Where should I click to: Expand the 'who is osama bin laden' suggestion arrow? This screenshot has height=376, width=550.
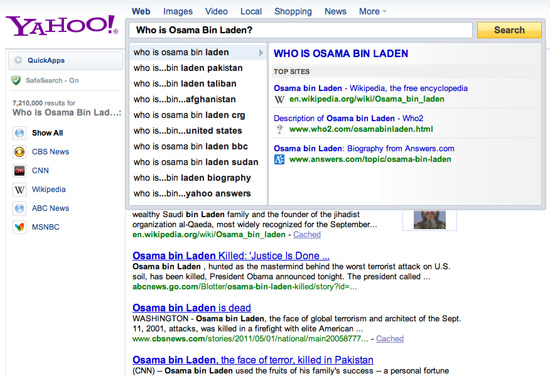(x=261, y=53)
